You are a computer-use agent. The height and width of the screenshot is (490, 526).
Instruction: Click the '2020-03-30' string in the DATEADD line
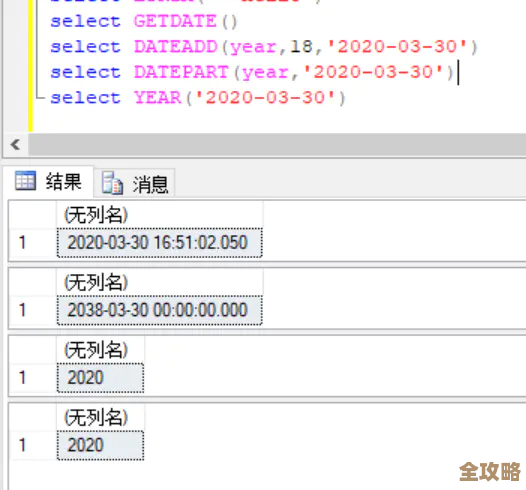398,47
